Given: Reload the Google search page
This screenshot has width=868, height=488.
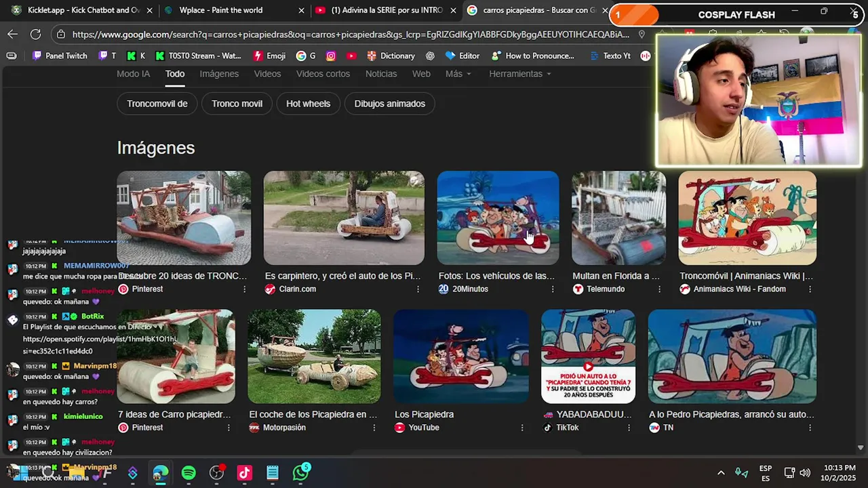Looking at the screenshot, I should pyautogui.click(x=36, y=34).
